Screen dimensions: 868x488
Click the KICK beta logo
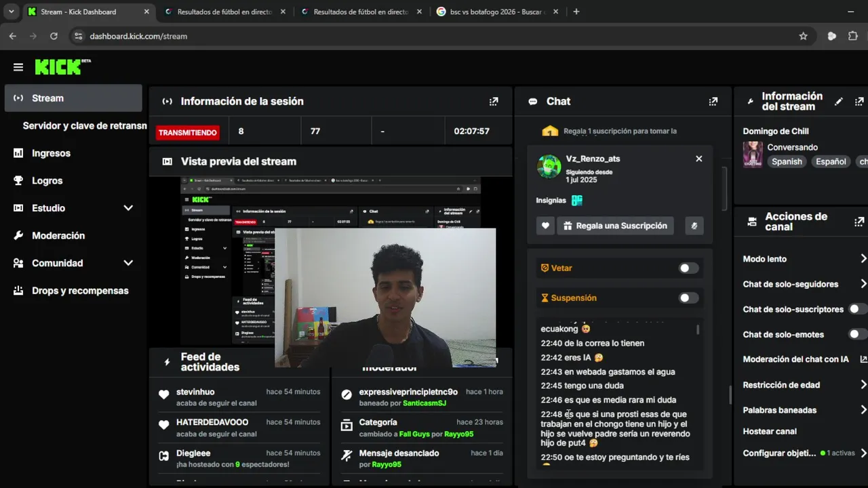[x=62, y=66]
